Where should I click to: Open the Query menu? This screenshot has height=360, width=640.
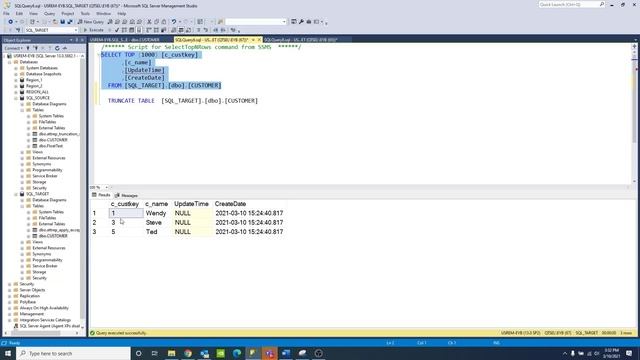pos(49,13)
